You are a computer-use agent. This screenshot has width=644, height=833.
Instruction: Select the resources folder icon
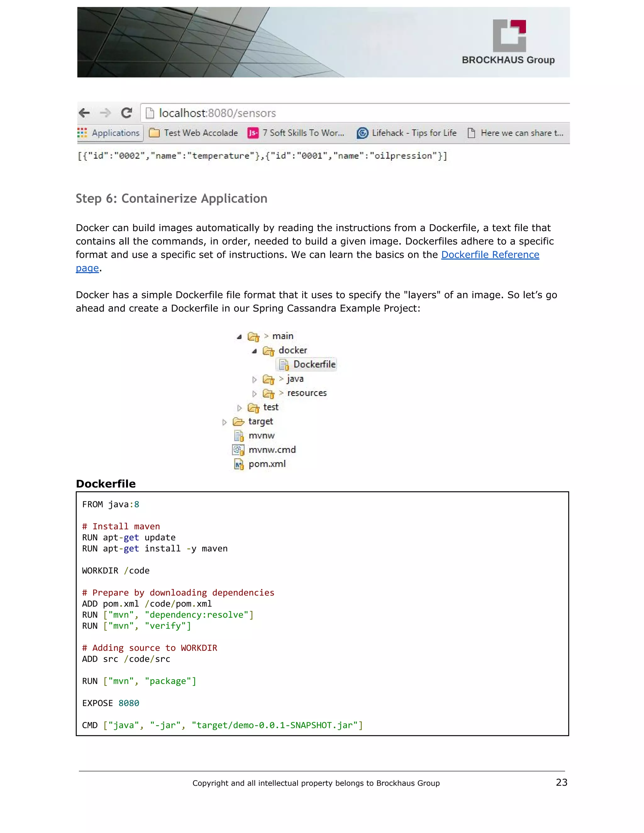point(269,394)
